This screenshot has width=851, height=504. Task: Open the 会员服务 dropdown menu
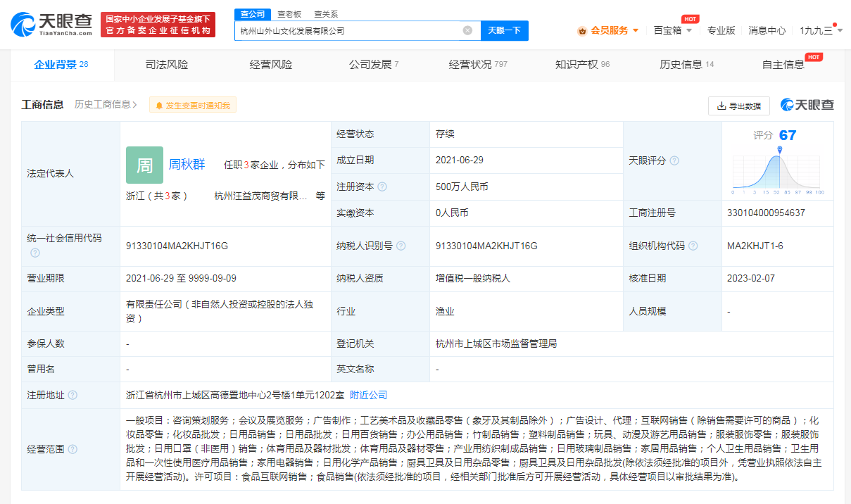coord(608,30)
